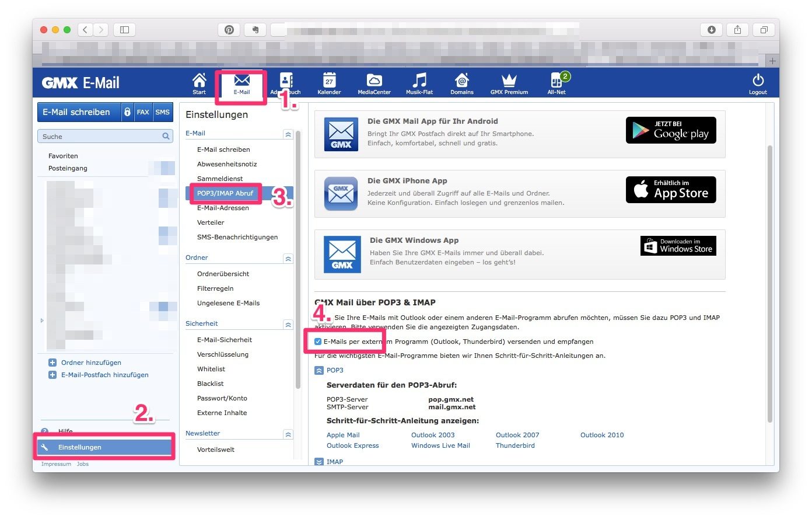
Task: Select Passwort/Konto settings item
Action: coord(222,398)
